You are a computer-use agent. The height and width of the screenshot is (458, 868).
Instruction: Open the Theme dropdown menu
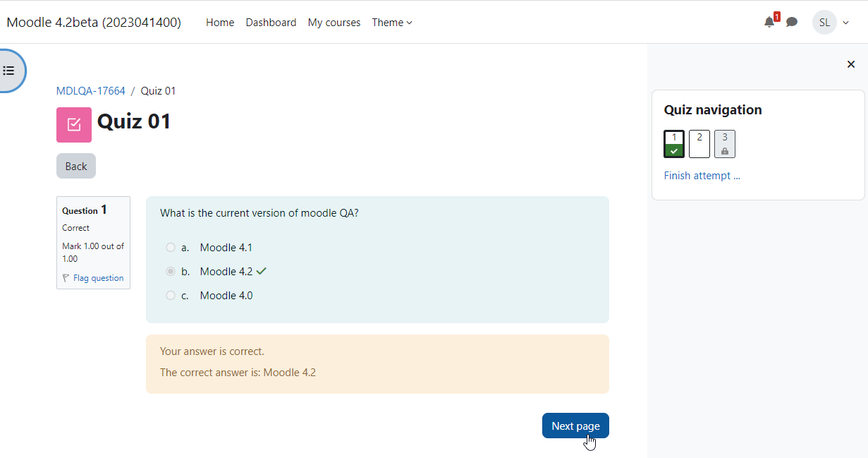click(x=392, y=23)
